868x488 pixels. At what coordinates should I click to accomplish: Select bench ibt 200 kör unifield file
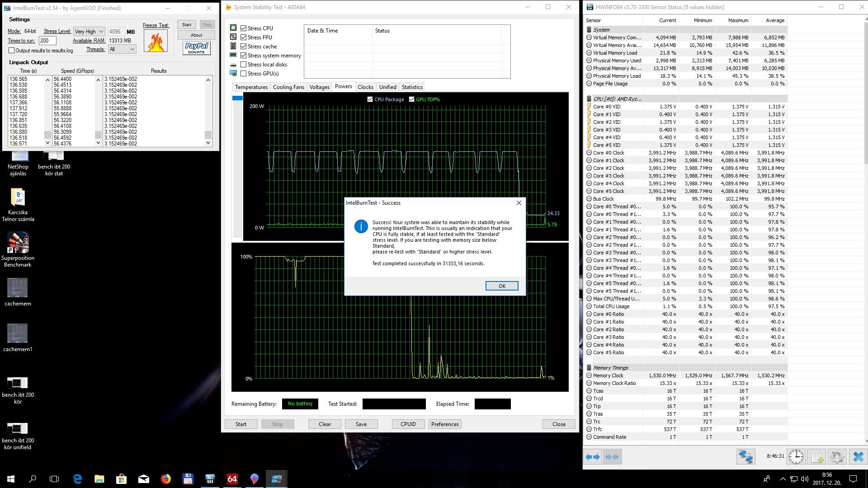click(x=18, y=436)
